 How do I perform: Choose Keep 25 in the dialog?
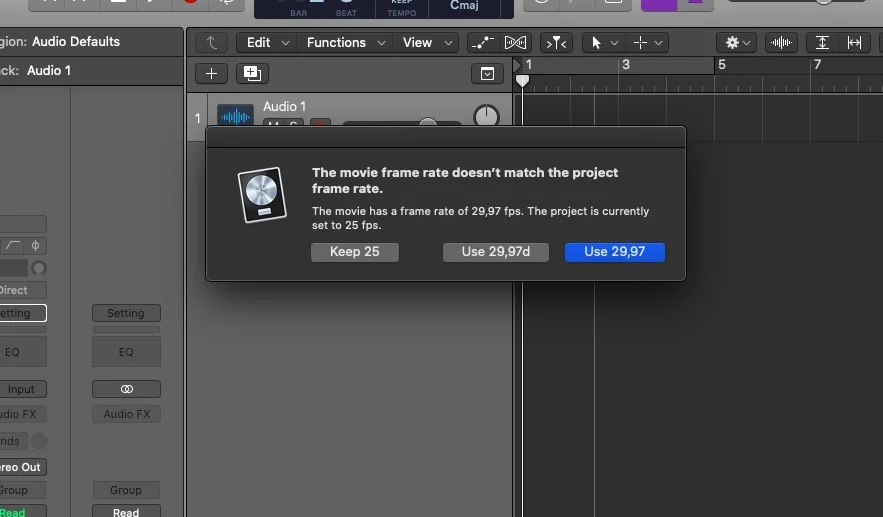click(355, 252)
